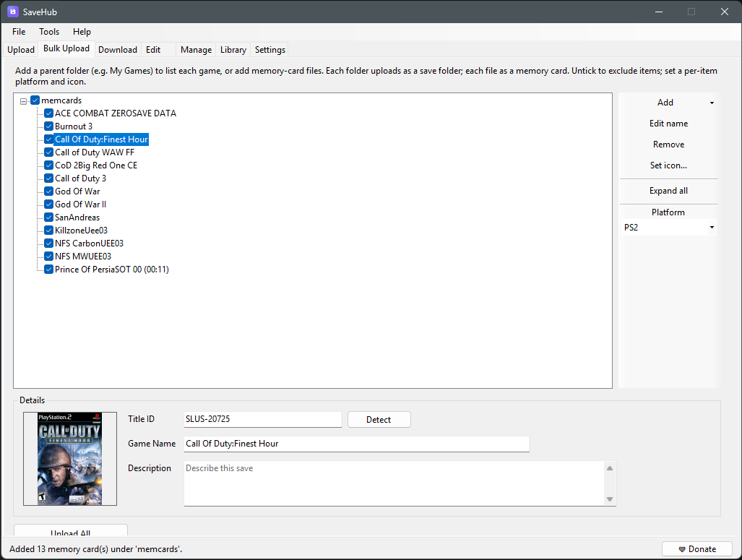Uncheck Call Of Duty:Finest Hour checkbox
Screen dimensions: 742x560
(48, 139)
